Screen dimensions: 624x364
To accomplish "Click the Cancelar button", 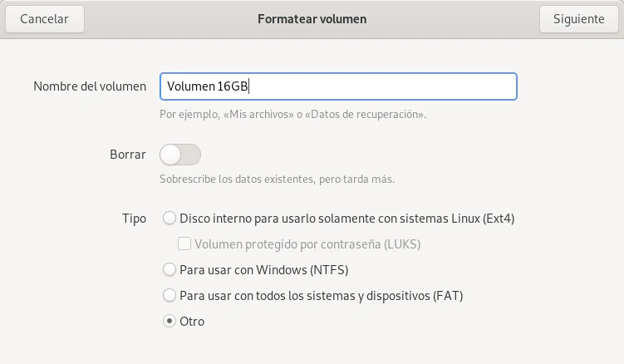I will (x=44, y=18).
